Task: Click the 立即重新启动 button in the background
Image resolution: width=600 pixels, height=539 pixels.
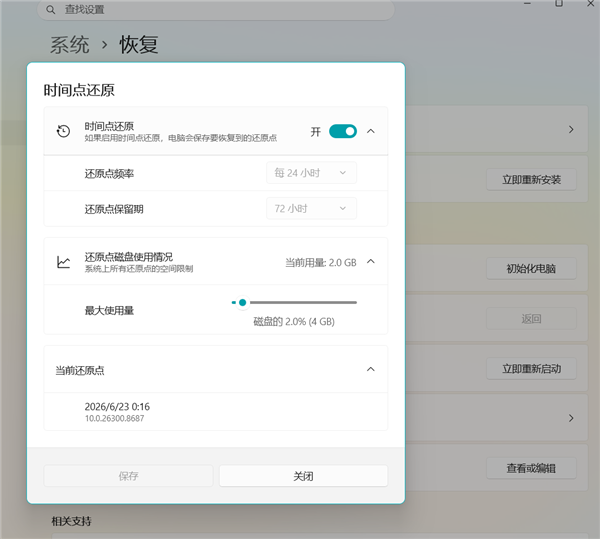Action: [x=532, y=369]
